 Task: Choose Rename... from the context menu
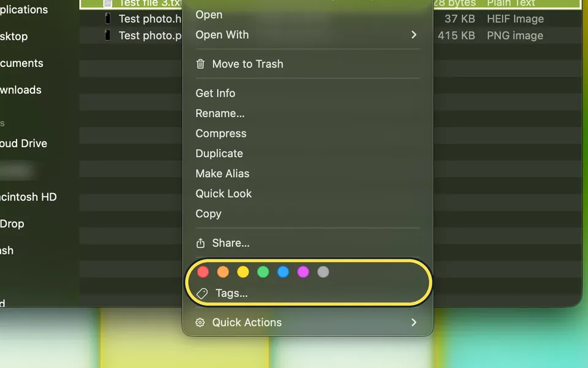(x=307, y=113)
